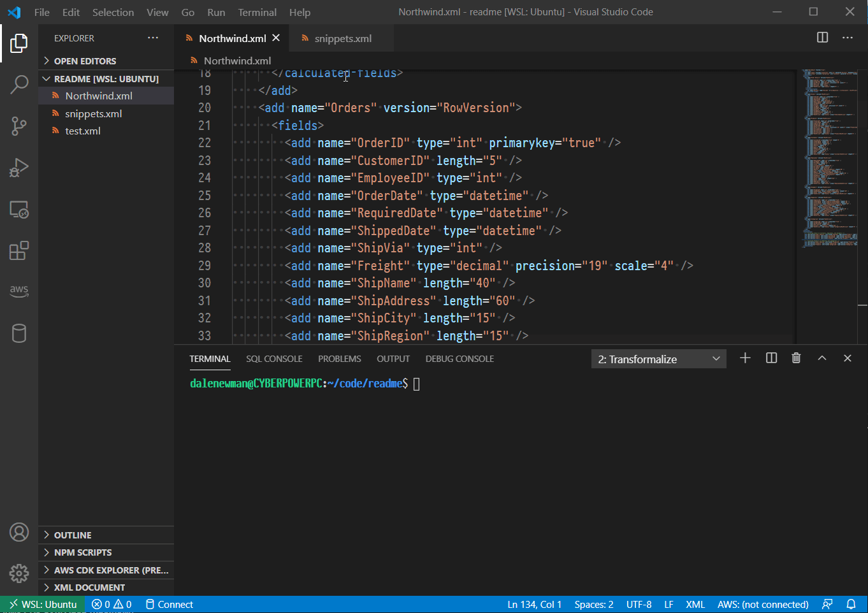The width and height of the screenshot is (868, 613).
Task: Open the Search view icon
Action: [19, 84]
